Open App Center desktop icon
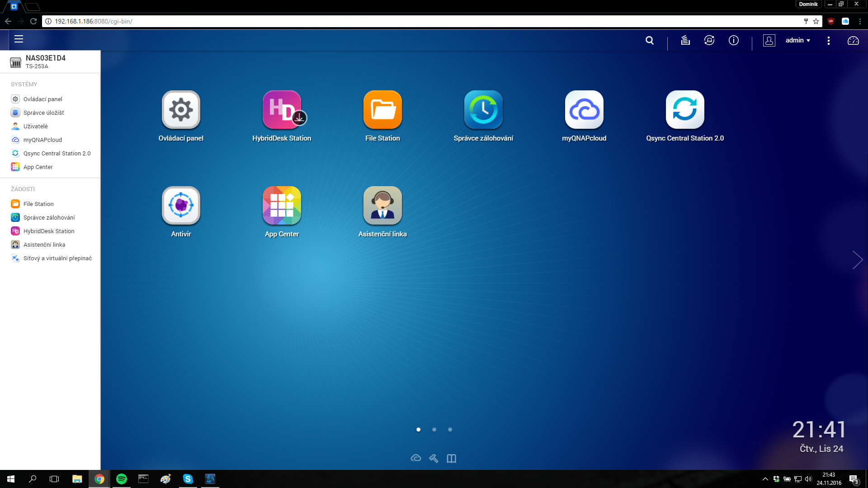Viewport: 868px width, 488px height. coord(282,206)
